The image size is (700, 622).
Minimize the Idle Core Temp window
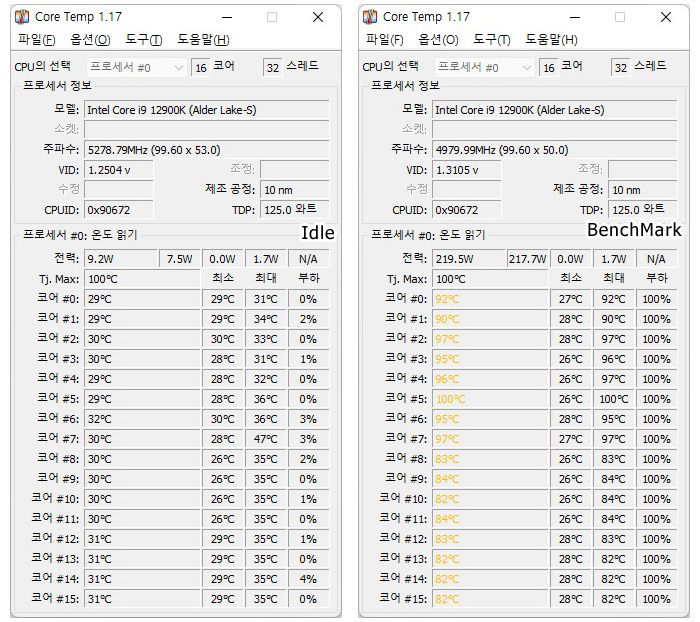227,17
